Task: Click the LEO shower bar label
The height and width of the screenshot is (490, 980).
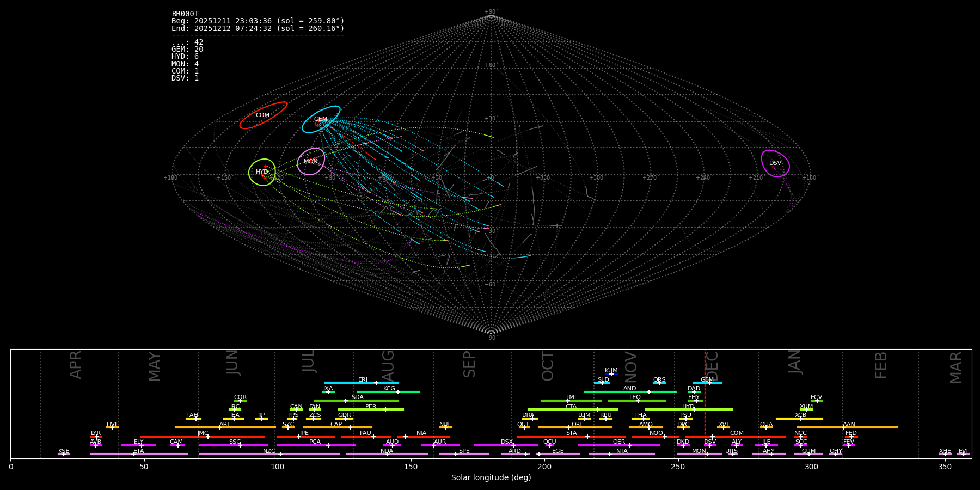Action: [x=635, y=397]
